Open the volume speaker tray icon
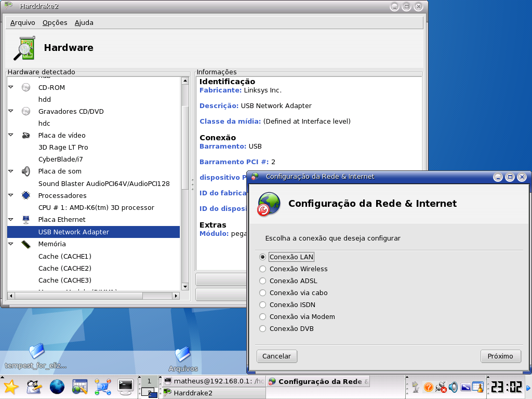Viewport: 532px width, 399px height. click(x=453, y=387)
